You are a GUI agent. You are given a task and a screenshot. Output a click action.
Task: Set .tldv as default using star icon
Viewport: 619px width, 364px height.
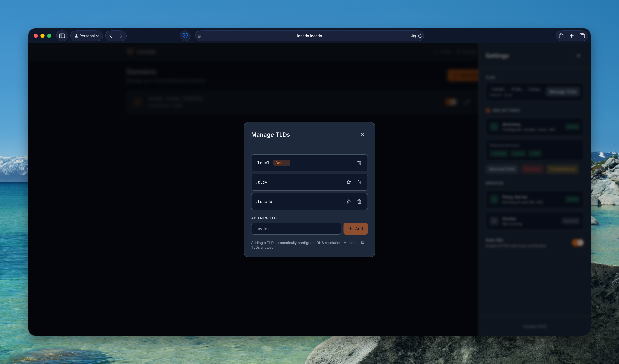point(349,182)
